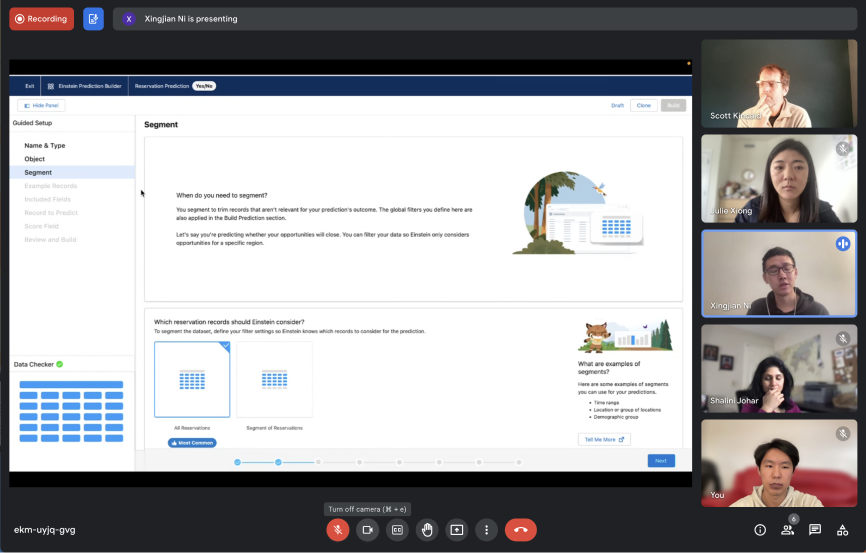This screenshot has width=866, height=553.
Task: Click the Yes/No prediction type badge
Action: (204, 86)
